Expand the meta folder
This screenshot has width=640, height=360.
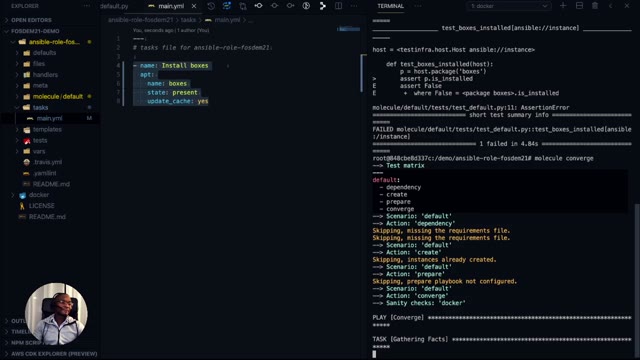coord(17,86)
